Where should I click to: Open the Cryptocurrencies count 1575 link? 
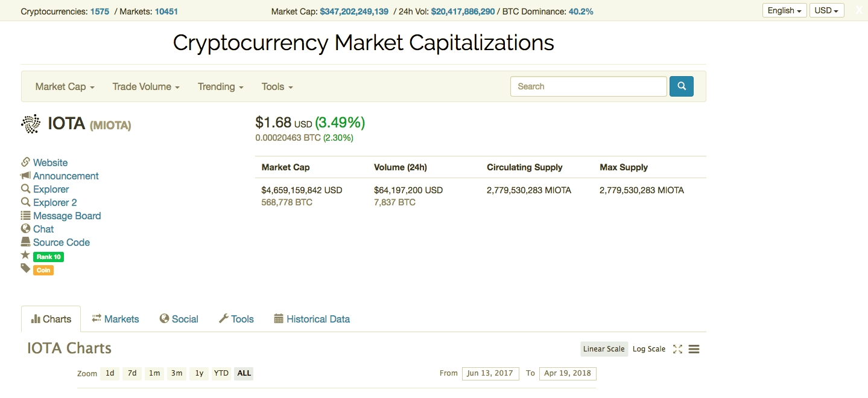click(100, 11)
